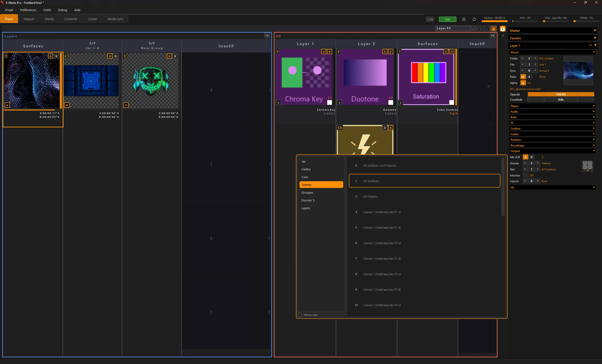Click the S button on the Chroma Key effect

tap(278, 102)
